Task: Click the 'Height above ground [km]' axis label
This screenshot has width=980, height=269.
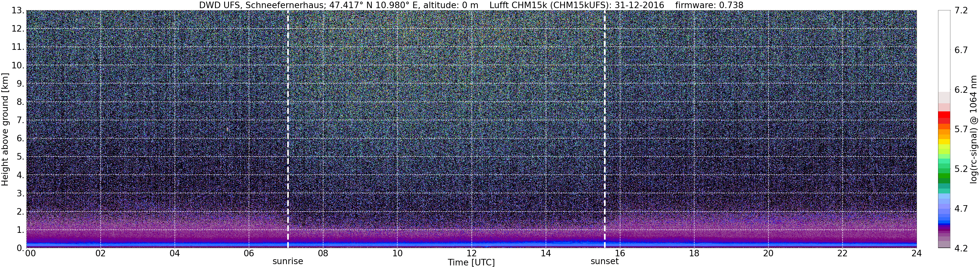Action: (x=5, y=129)
